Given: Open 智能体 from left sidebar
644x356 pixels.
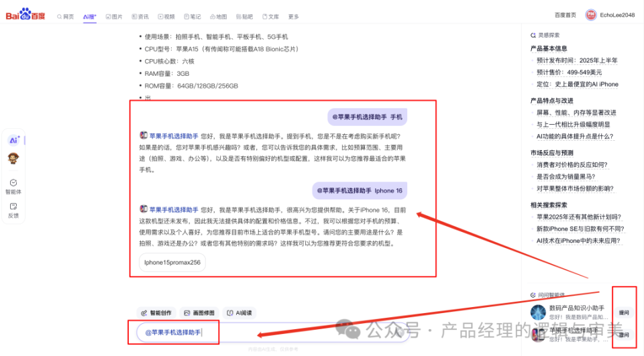Looking at the screenshot, I should 13,187.
